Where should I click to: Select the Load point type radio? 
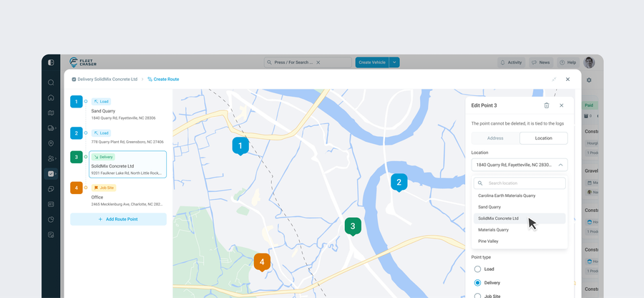coord(477,269)
